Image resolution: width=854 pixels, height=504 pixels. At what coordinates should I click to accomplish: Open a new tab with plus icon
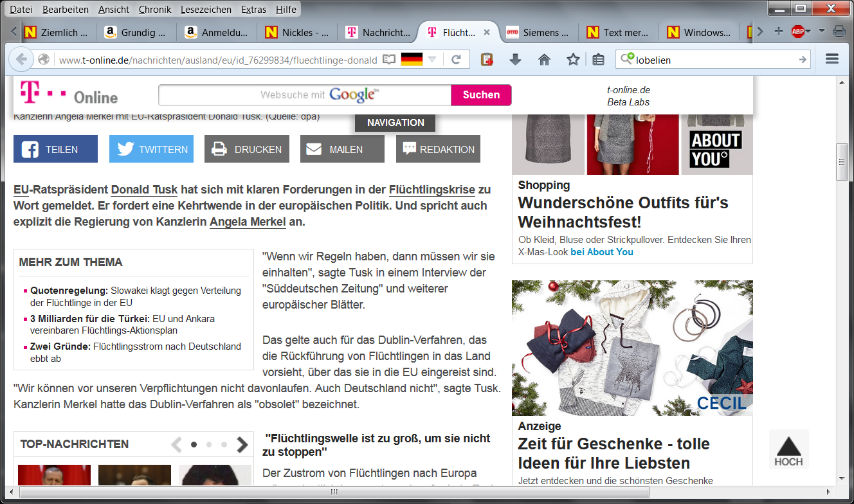(778, 32)
